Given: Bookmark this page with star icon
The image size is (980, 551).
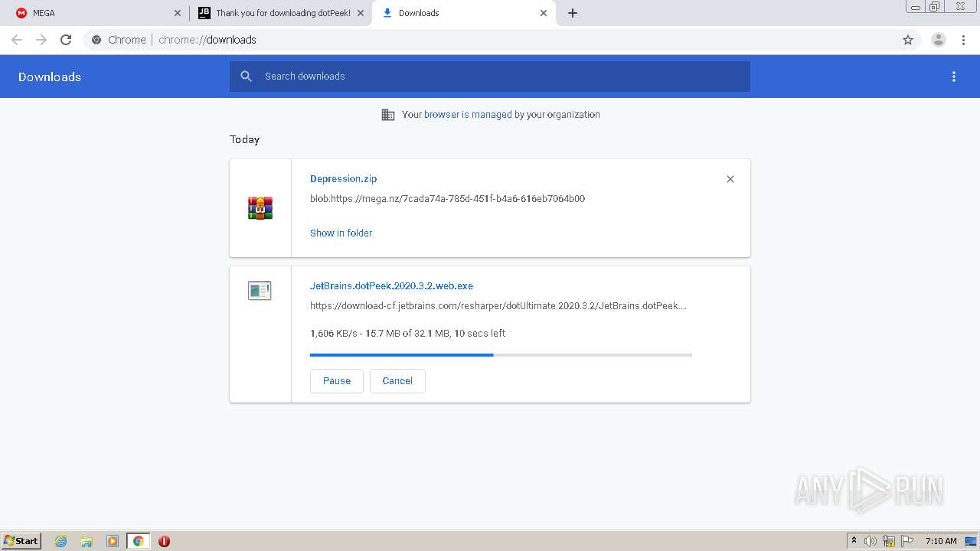Looking at the screenshot, I should [908, 40].
